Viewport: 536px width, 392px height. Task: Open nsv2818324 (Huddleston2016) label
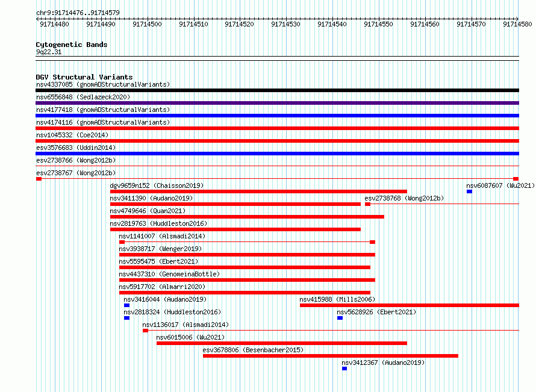pyautogui.click(x=172, y=312)
